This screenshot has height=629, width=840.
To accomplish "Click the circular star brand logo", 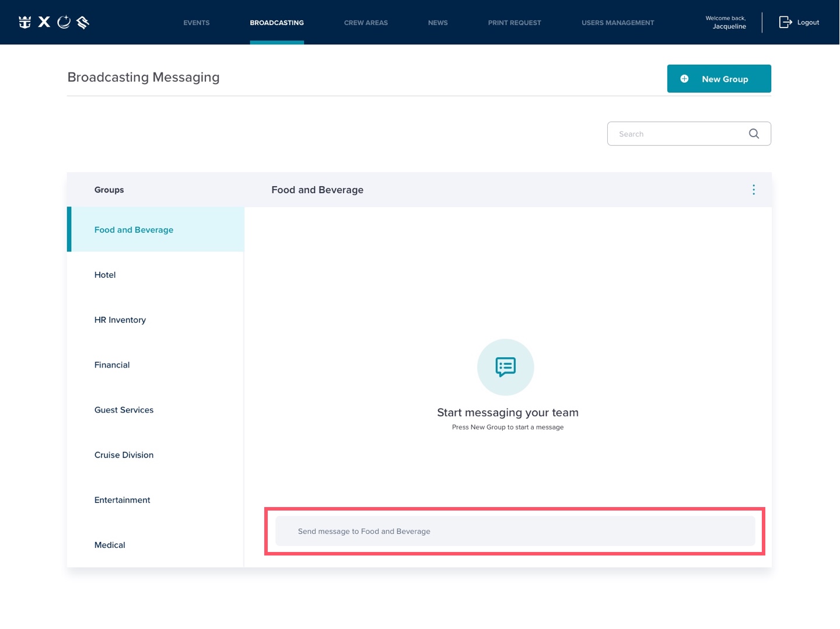I will pyautogui.click(x=64, y=22).
